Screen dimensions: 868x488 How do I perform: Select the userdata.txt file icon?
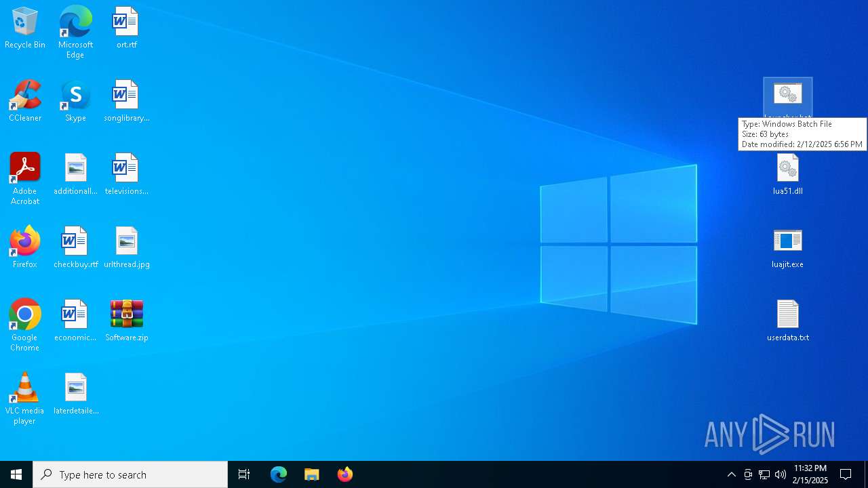[x=788, y=321]
